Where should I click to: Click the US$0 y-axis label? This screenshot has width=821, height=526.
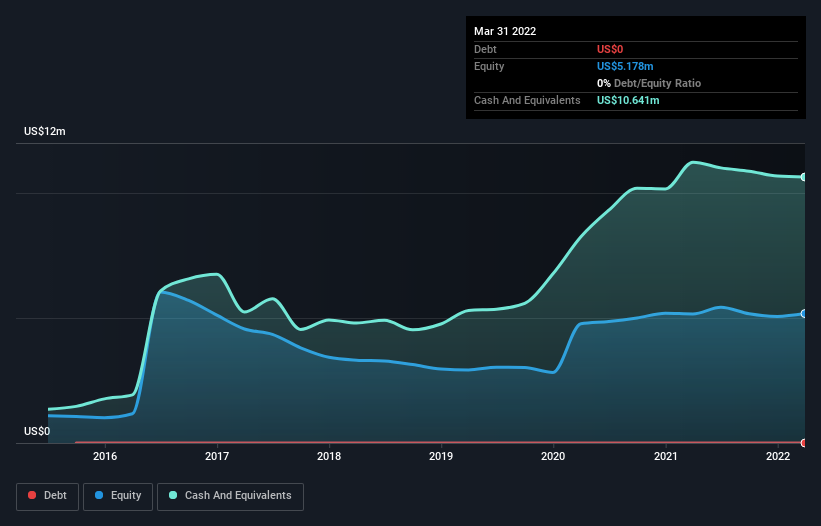pyautogui.click(x=37, y=431)
